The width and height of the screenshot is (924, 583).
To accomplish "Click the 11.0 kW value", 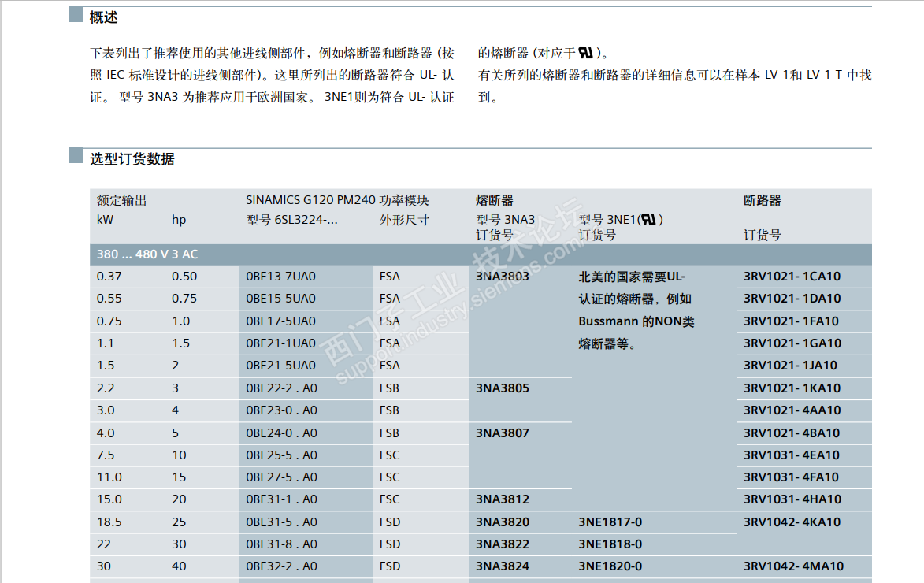I will 109,477.
